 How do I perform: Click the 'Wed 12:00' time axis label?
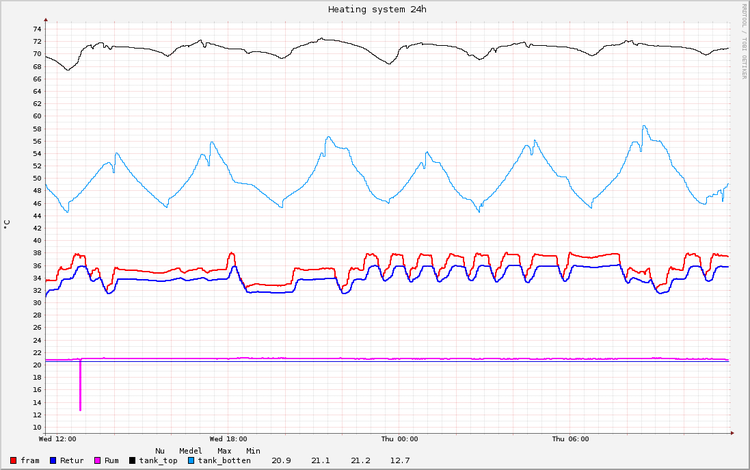pyautogui.click(x=58, y=439)
